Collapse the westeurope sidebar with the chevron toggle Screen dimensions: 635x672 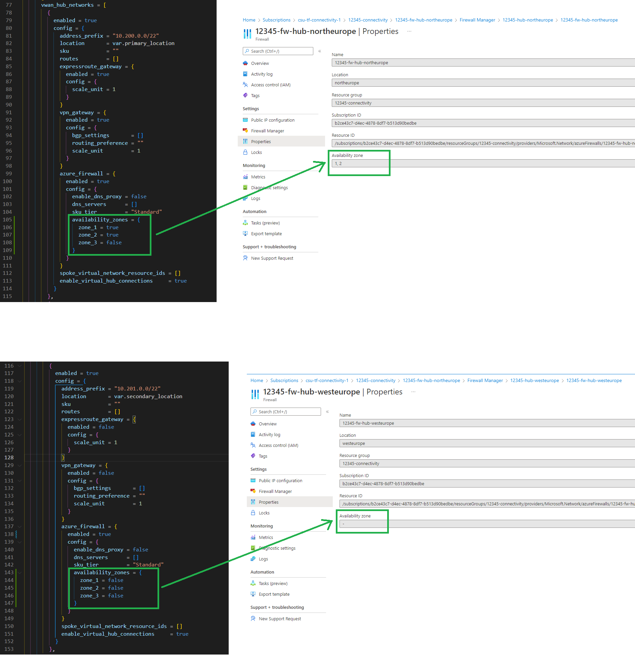pyautogui.click(x=327, y=411)
